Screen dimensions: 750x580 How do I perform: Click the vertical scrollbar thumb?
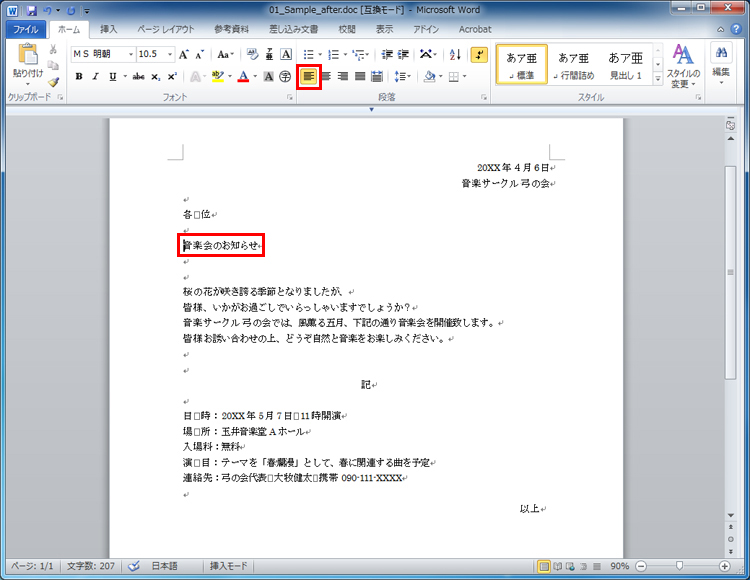pos(730,272)
